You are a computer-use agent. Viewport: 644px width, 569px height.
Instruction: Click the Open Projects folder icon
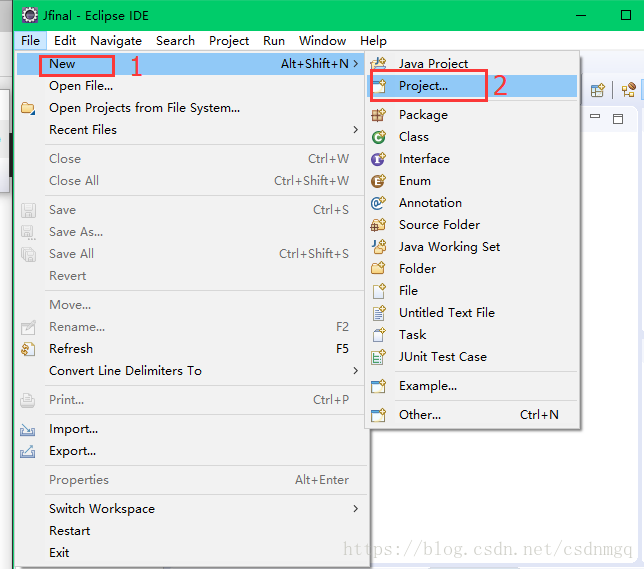point(28,108)
